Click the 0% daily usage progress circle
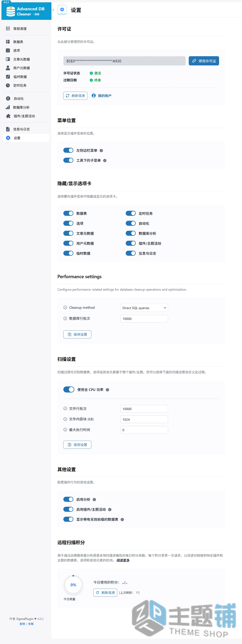Image resolution: width=242 pixels, height=644 pixels. pyautogui.click(x=73, y=585)
